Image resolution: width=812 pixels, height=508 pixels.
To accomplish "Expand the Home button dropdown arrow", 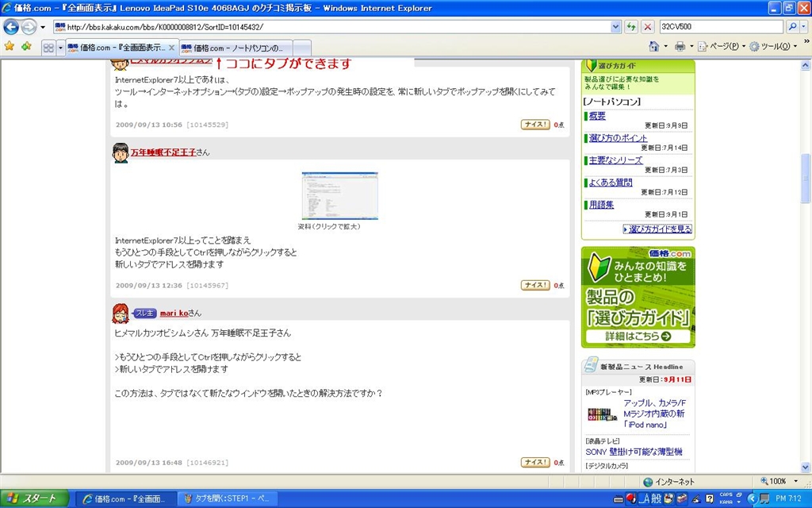I will point(666,47).
